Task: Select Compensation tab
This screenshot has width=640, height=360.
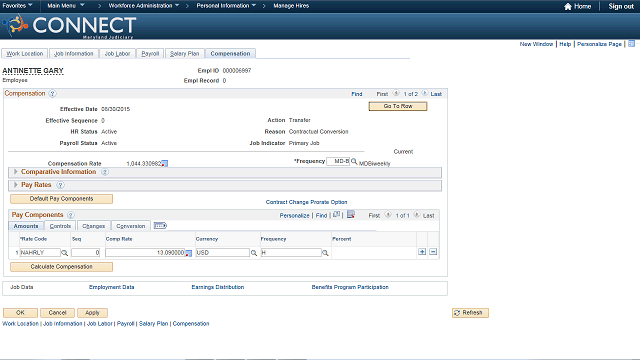Action: click(230, 53)
